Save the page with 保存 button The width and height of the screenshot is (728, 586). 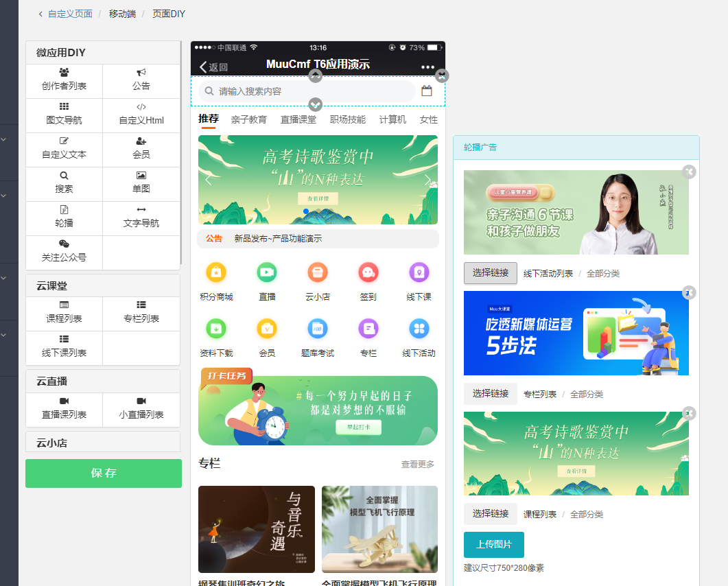coord(104,473)
